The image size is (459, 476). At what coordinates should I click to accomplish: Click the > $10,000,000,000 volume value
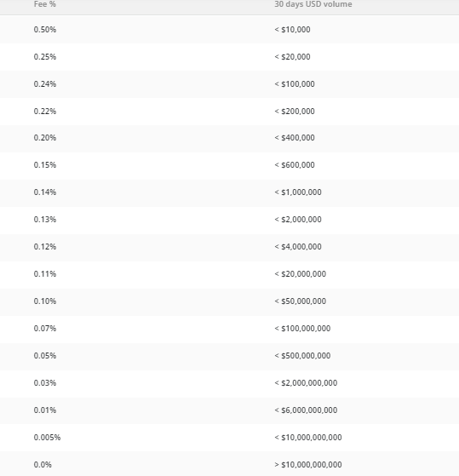coord(308,464)
